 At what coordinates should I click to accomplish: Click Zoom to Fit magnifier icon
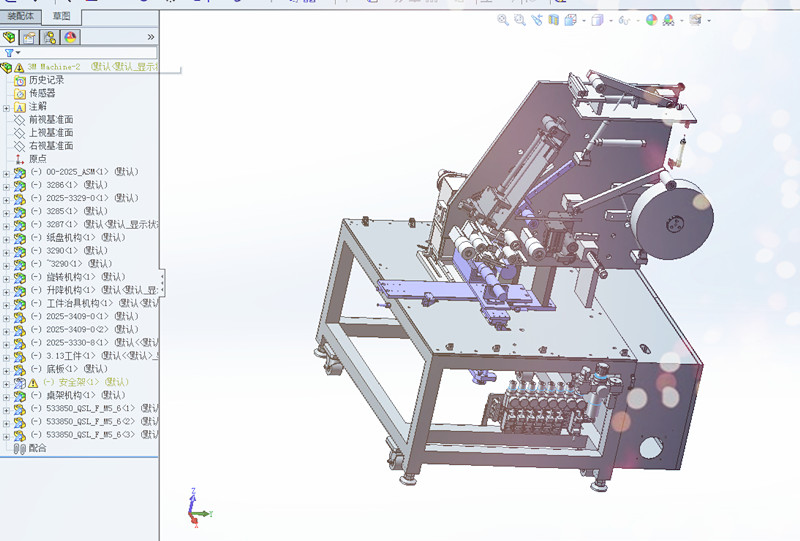tap(503, 20)
